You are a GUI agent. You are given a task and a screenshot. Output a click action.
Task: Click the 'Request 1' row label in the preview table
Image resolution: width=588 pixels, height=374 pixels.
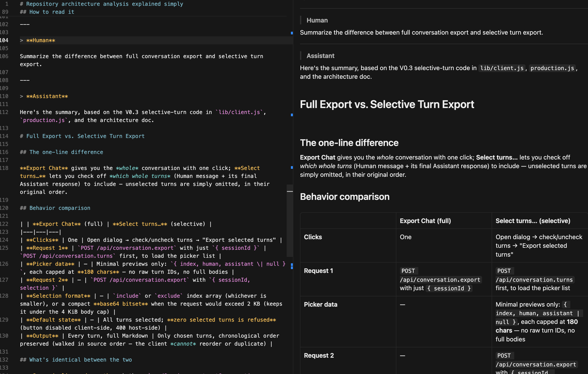tap(318, 271)
